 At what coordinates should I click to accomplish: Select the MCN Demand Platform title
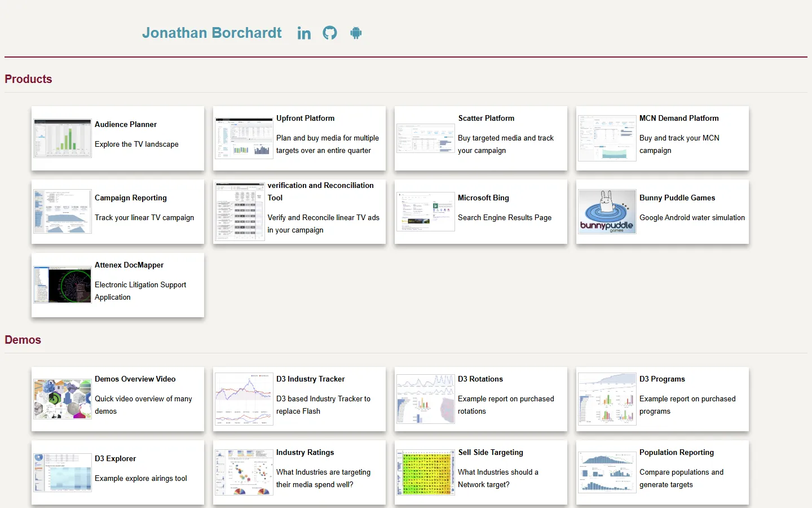point(679,118)
